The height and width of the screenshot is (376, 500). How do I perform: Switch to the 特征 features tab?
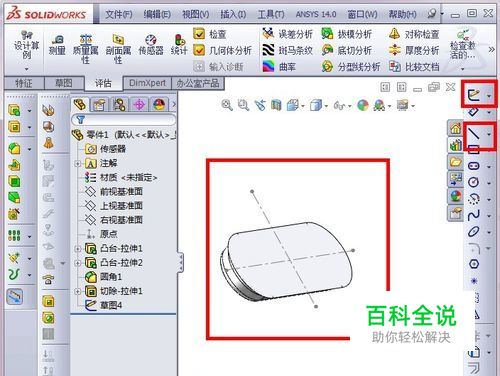pyautogui.click(x=24, y=83)
